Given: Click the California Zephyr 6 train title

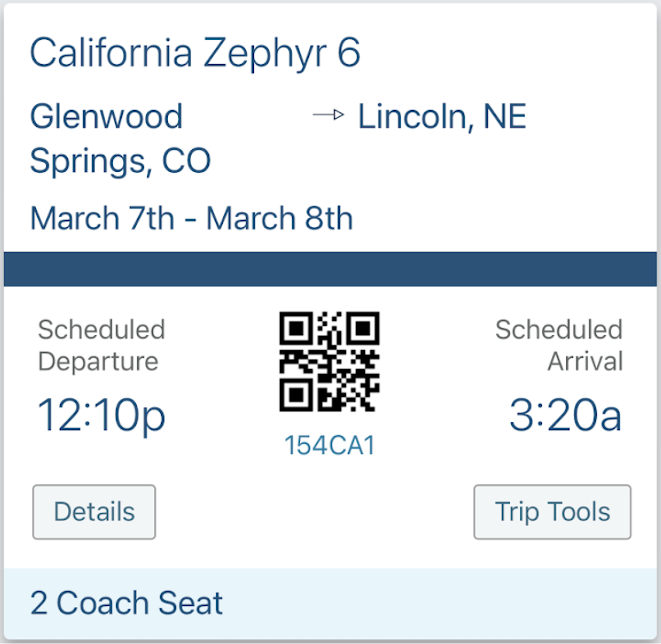Looking at the screenshot, I should (195, 53).
